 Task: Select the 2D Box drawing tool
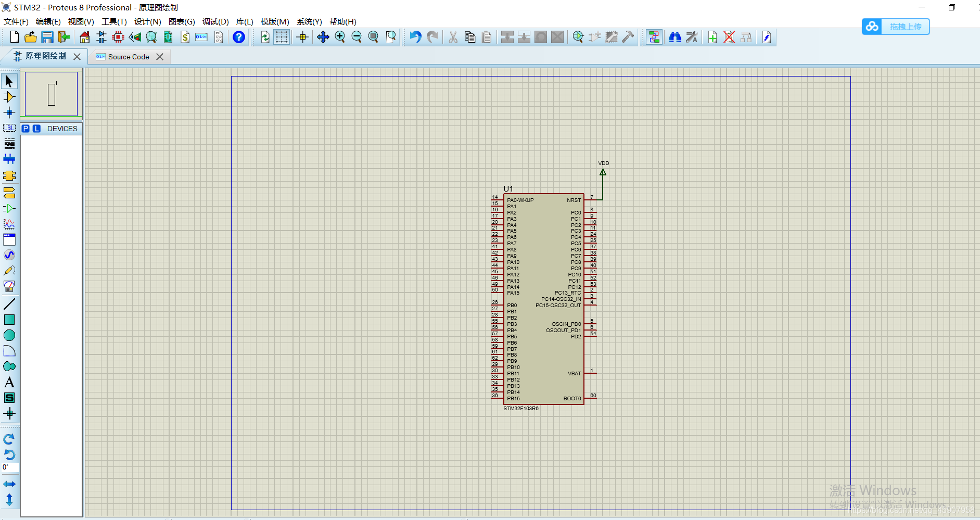pos(9,320)
